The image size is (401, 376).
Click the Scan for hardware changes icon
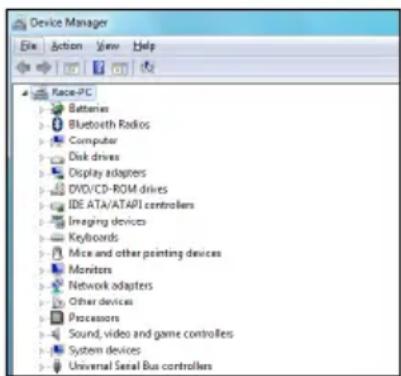click(147, 67)
